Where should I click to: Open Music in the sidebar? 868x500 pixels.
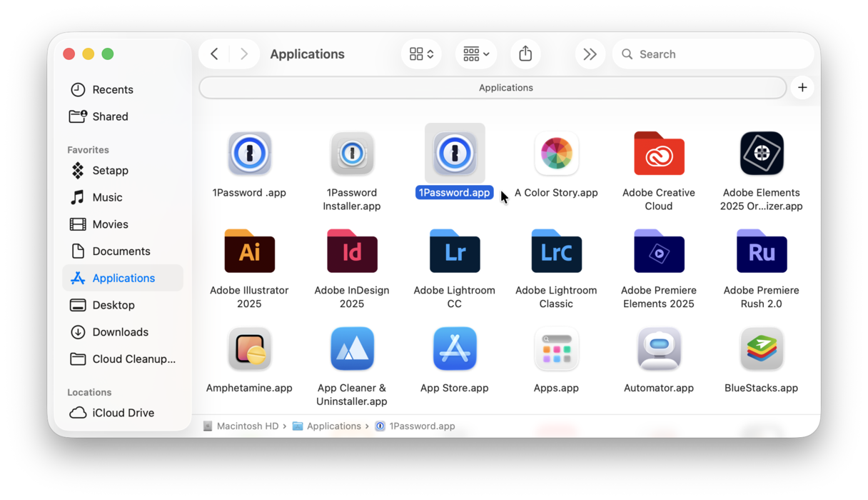click(123, 197)
